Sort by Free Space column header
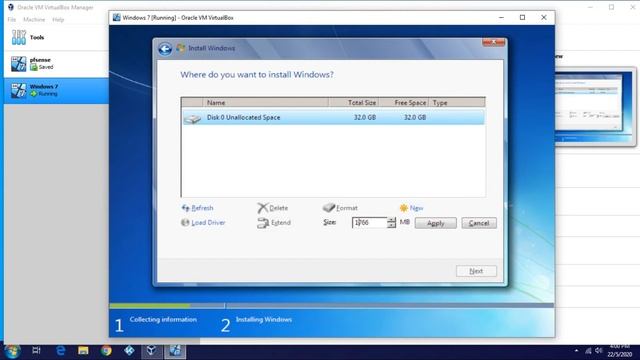 coord(403,103)
